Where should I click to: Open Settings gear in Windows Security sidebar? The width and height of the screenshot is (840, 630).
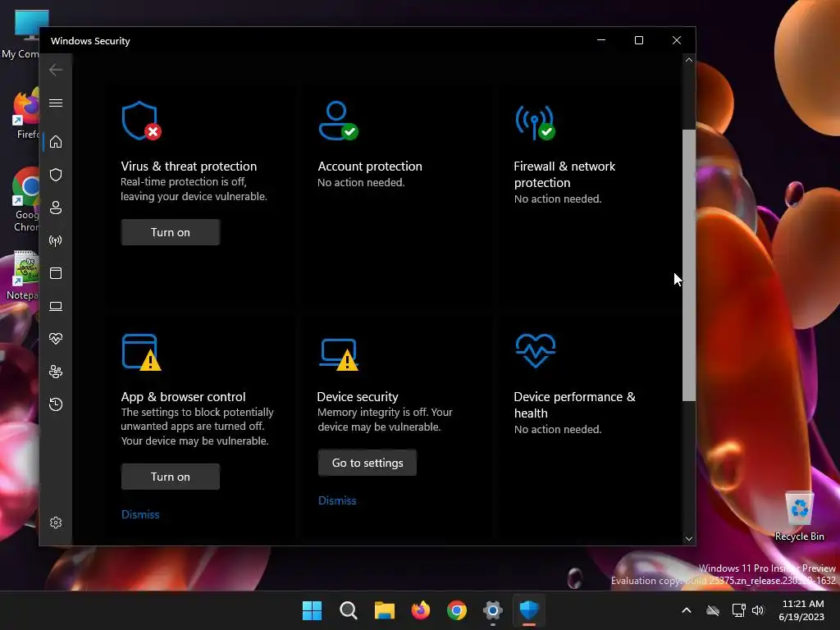[56, 523]
